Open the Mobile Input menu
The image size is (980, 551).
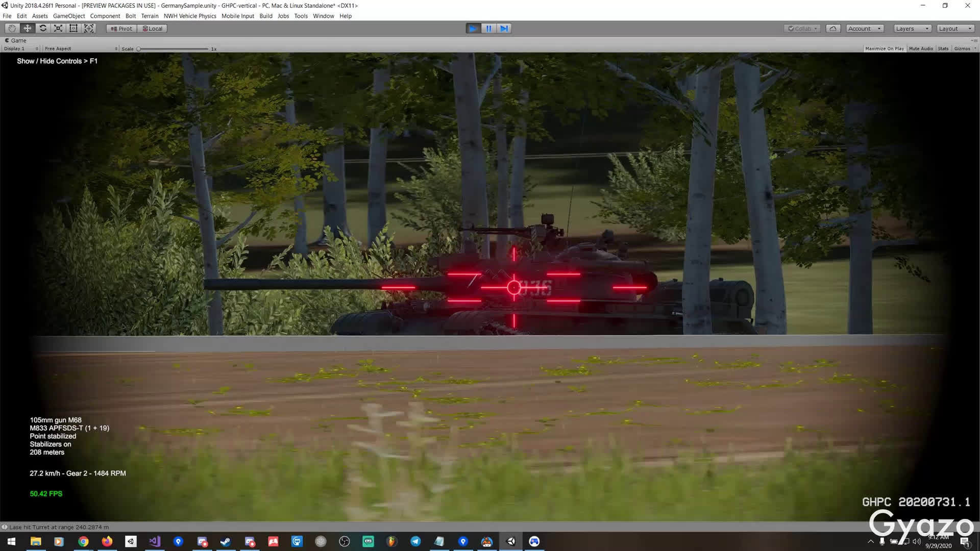coord(238,16)
